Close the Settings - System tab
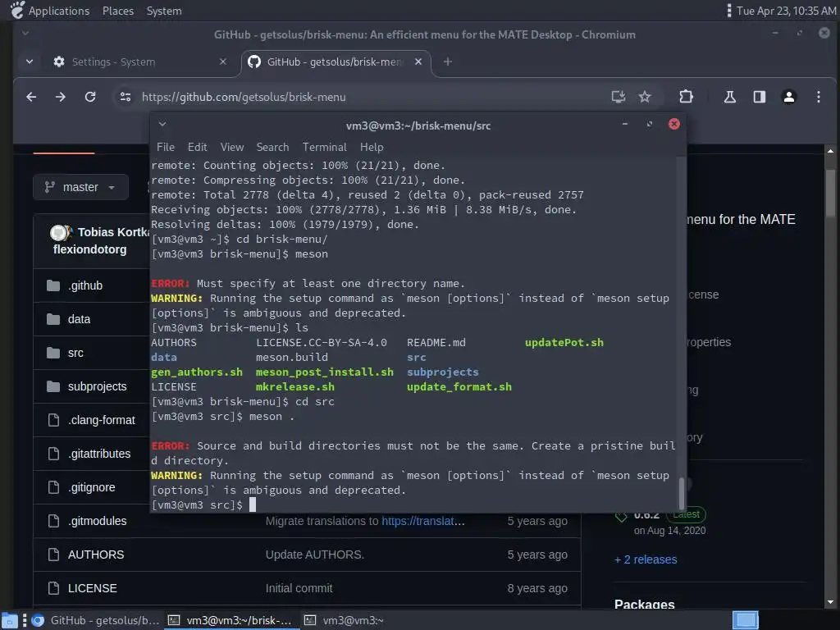Viewport: 840px width, 630px height. pos(223,62)
